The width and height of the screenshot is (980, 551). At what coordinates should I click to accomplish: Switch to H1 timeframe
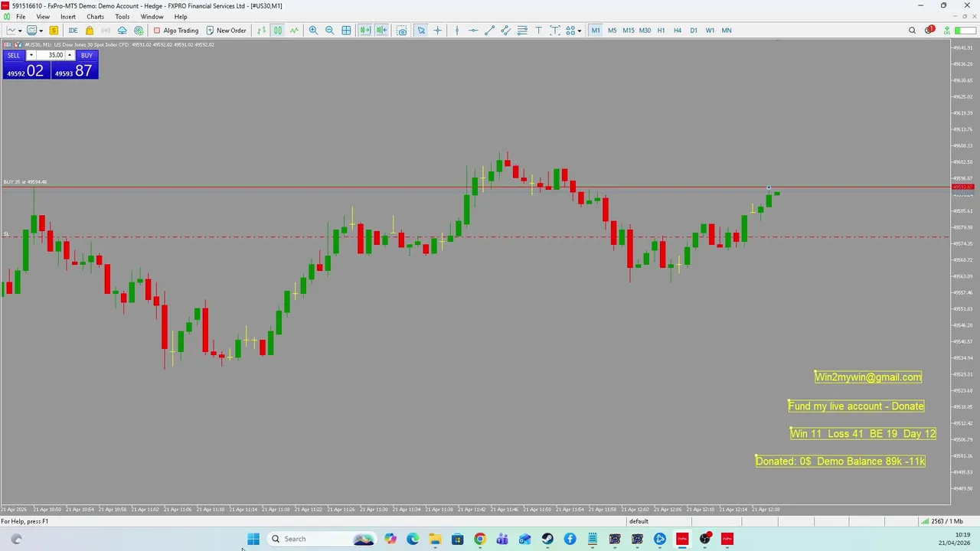pos(661,31)
